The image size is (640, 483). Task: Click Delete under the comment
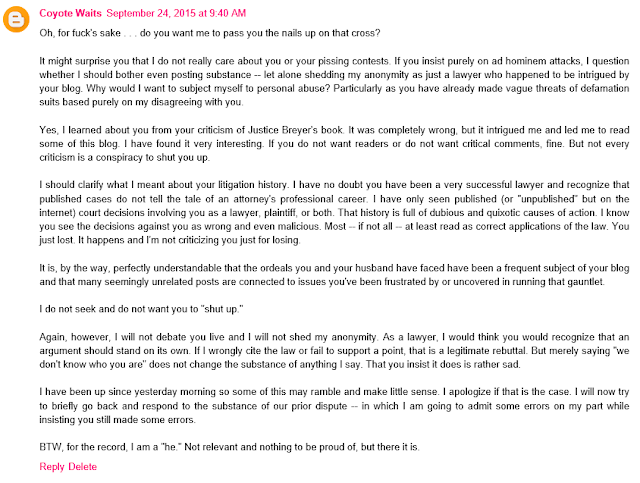pos(82,466)
